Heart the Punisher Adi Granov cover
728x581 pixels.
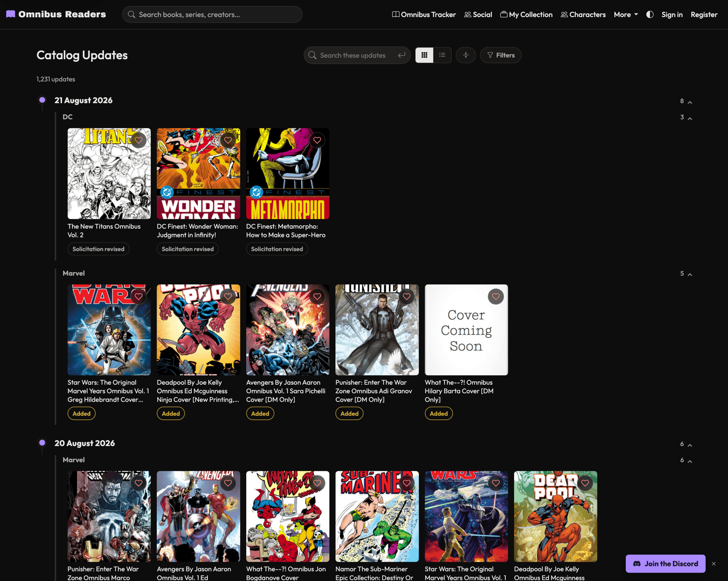tap(406, 297)
